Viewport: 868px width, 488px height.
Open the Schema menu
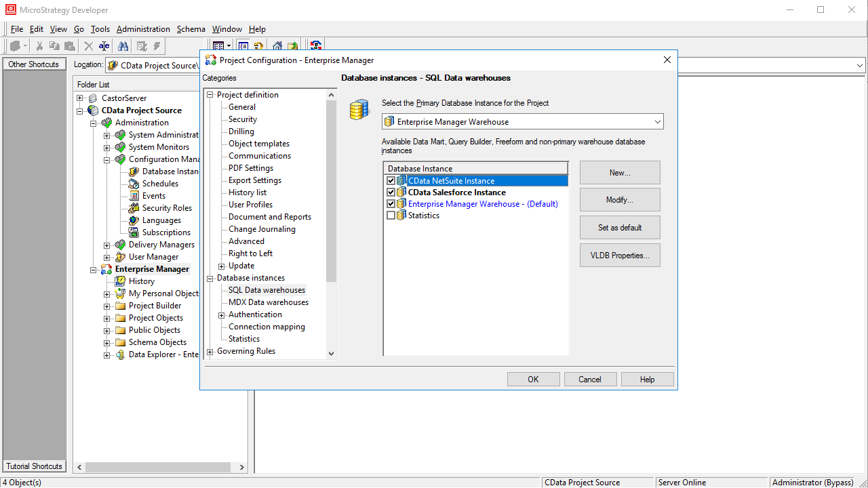click(x=191, y=29)
